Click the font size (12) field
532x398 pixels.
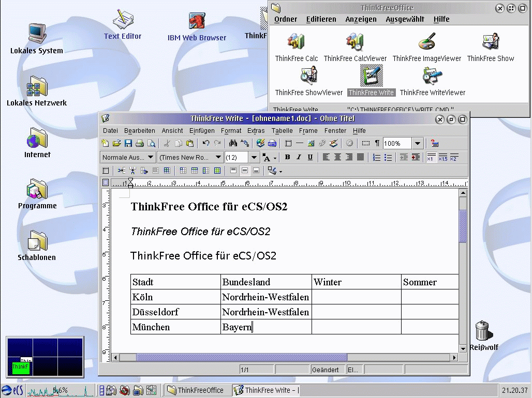click(237, 157)
